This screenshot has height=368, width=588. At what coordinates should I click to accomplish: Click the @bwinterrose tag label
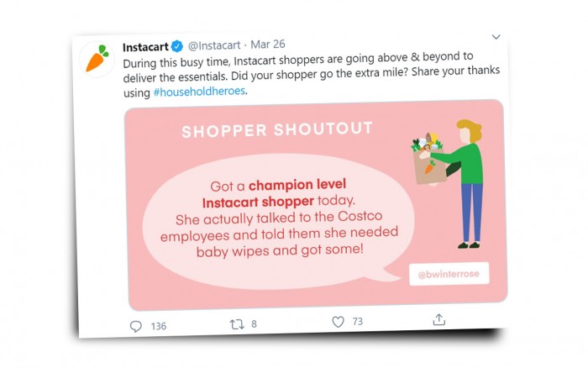pos(449,275)
